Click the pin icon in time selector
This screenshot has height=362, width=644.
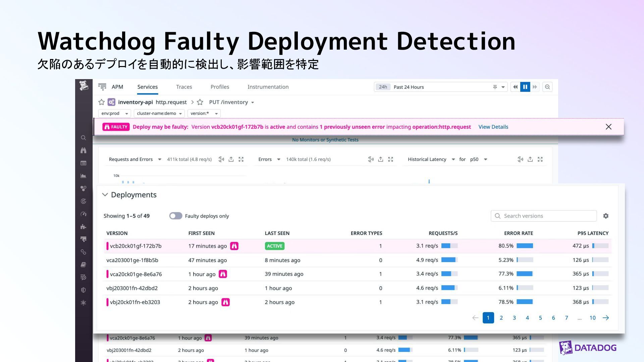tap(495, 87)
